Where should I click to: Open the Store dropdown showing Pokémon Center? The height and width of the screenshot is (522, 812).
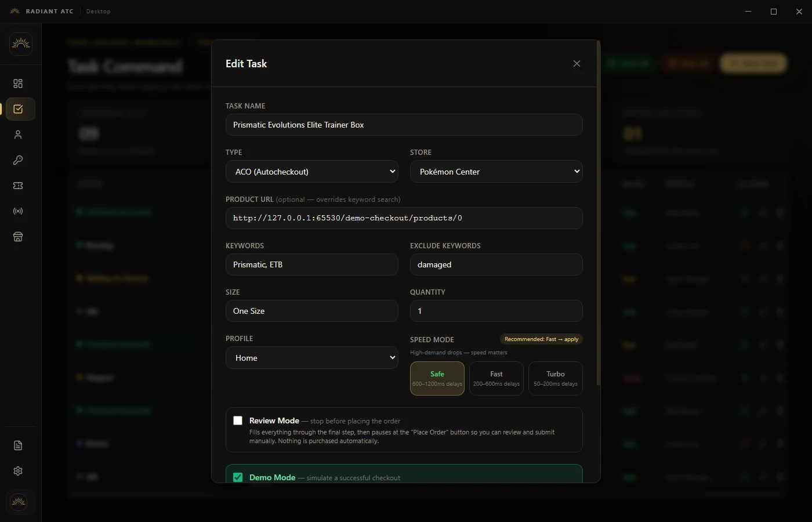[496, 172]
